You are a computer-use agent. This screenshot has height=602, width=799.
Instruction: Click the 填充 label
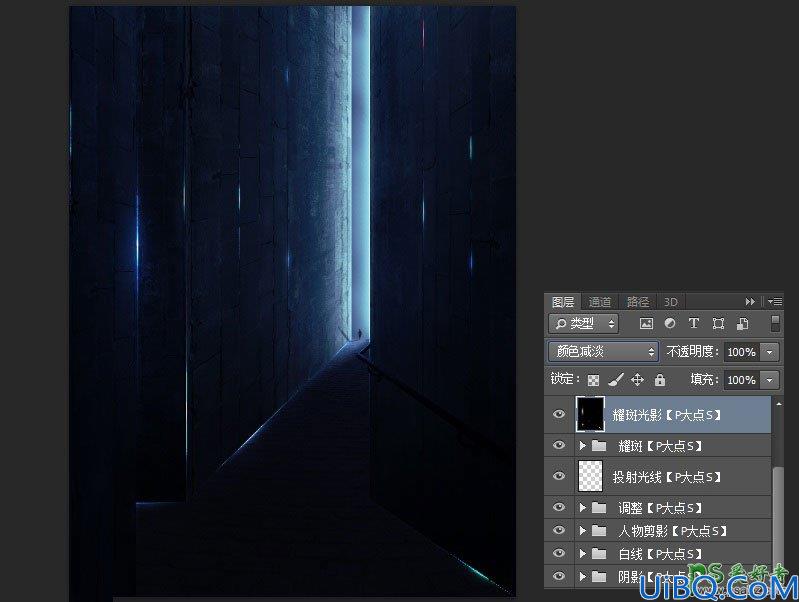point(704,380)
